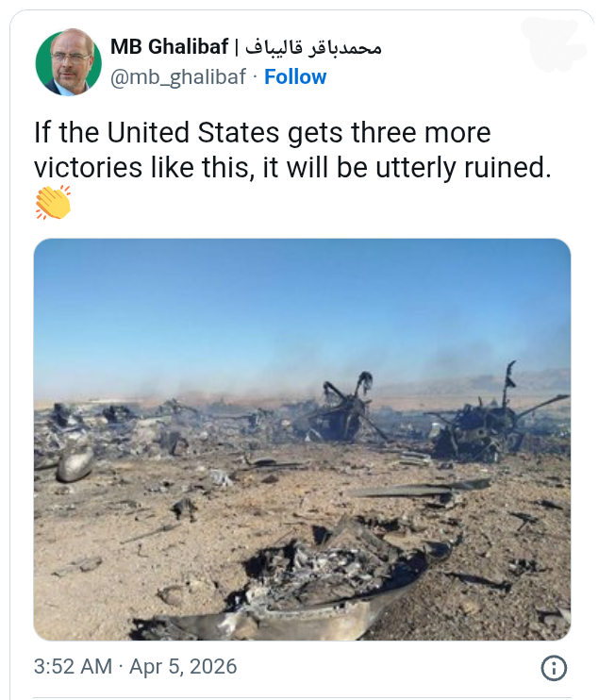Click MB Ghalibaf's profile avatar
This screenshot has width=615, height=700.
point(69,61)
